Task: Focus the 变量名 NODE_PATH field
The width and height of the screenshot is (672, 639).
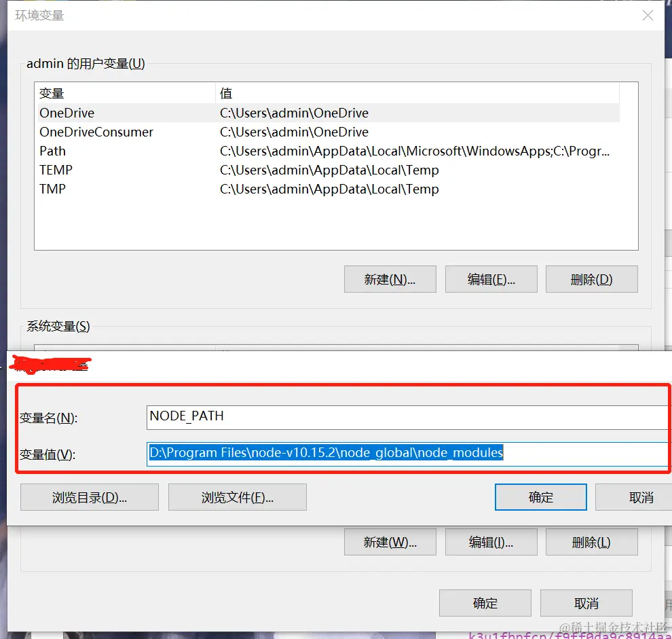Action: click(409, 417)
